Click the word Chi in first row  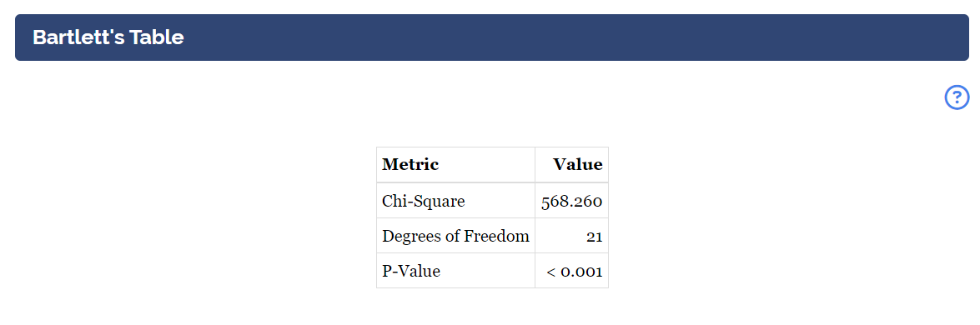pos(394,202)
